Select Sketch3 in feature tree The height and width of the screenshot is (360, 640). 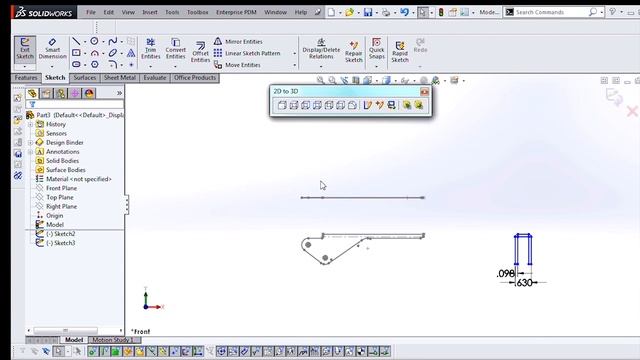pyautogui.click(x=60, y=243)
